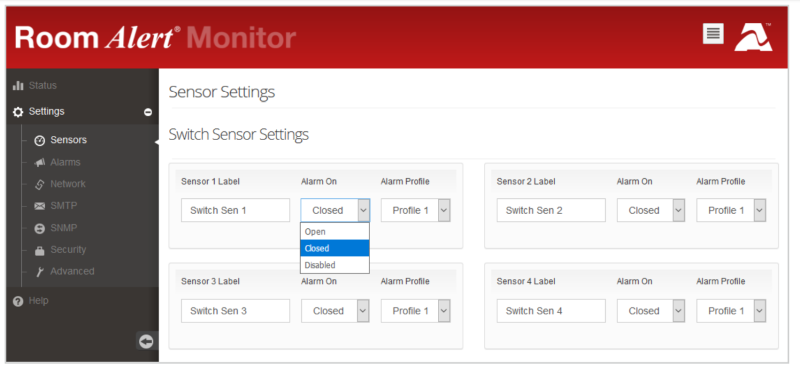The height and width of the screenshot is (374, 800).
Task: Choose Disabled in the Alarm On list
Action: tap(335, 265)
